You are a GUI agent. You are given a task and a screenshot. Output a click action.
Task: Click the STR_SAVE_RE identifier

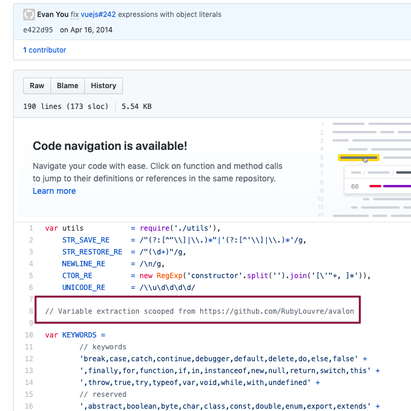(x=86, y=240)
